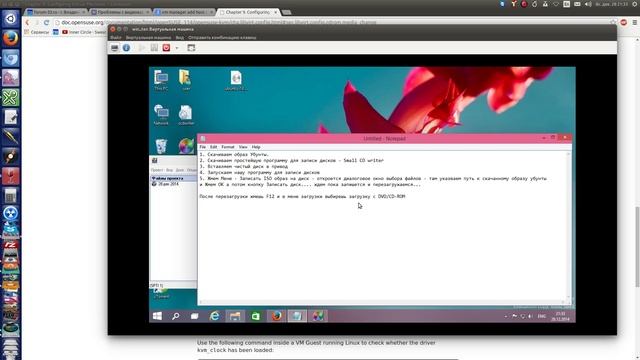The image size is (640, 360).
Task: Click Notepad vertical scrollbar
Action: tap(569, 225)
